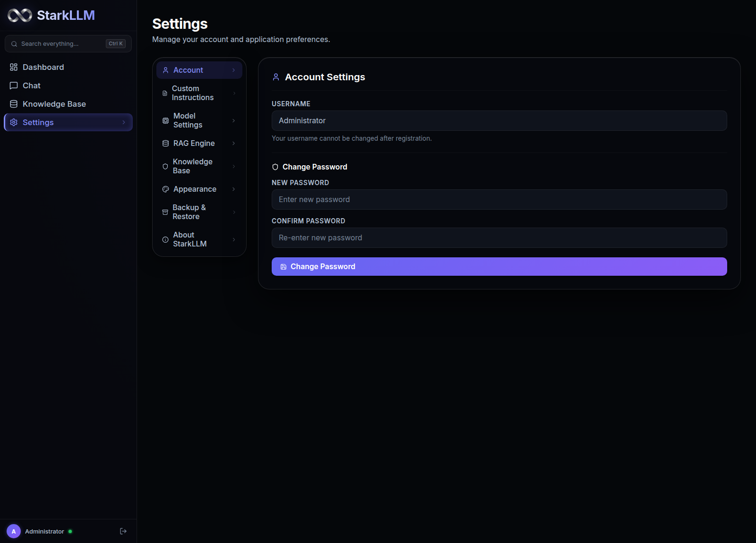Open the Dashboard page
Screen dimensions: 756x543
[x=68, y=67]
